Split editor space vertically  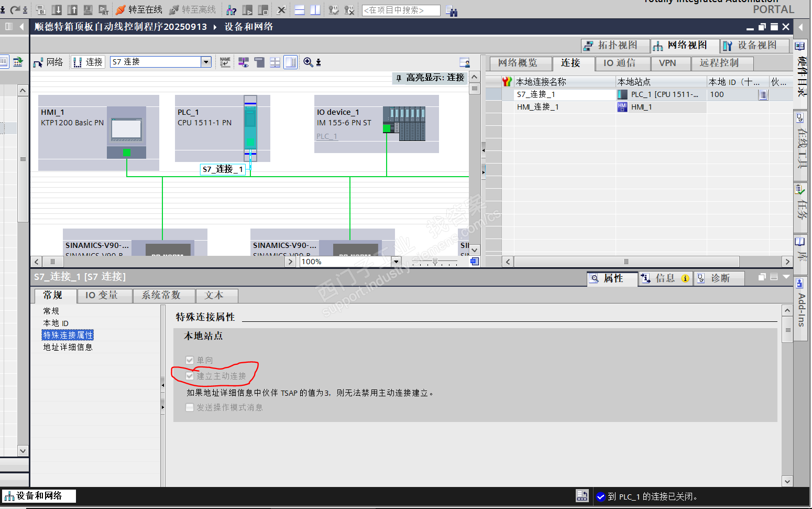click(315, 10)
